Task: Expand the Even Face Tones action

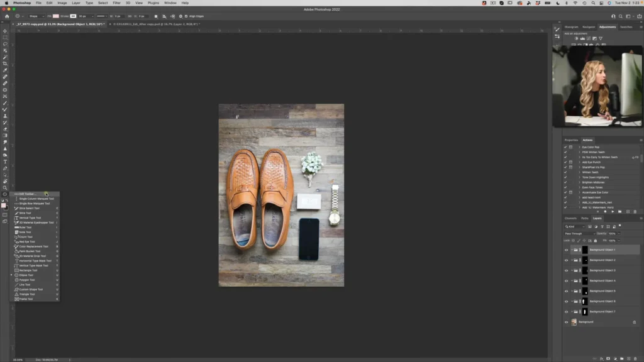Action: click(579, 187)
